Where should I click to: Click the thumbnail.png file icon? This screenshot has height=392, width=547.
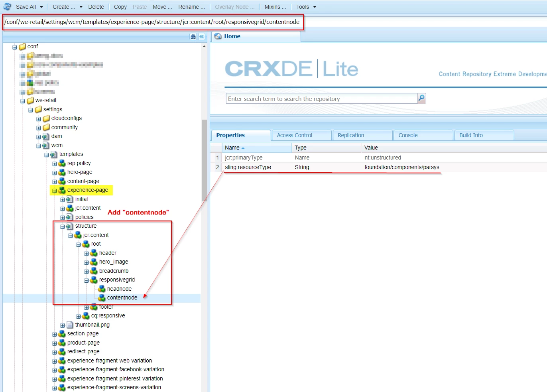tap(70, 325)
